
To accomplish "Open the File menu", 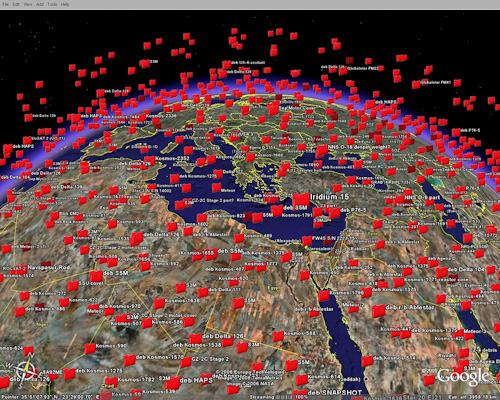I will point(6,4).
